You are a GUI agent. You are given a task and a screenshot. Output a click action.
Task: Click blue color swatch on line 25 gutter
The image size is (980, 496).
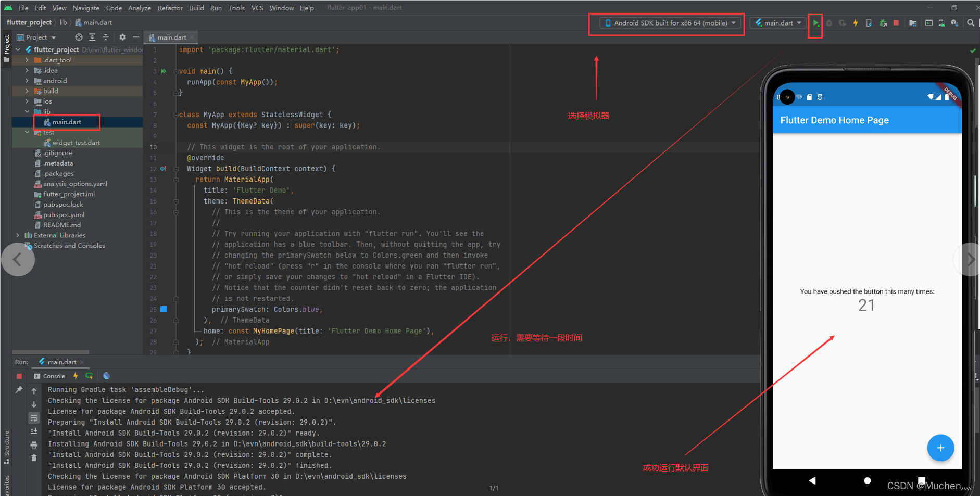pos(164,309)
